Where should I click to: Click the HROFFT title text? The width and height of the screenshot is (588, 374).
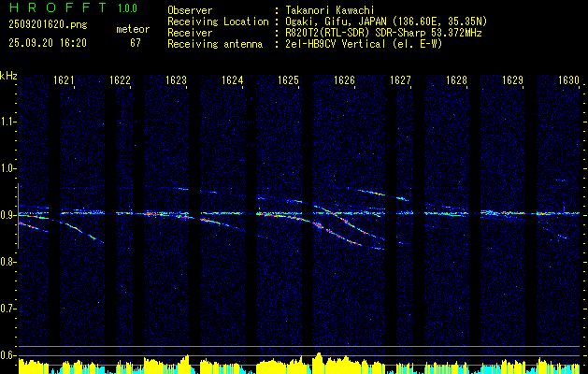click(x=57, y=7)
